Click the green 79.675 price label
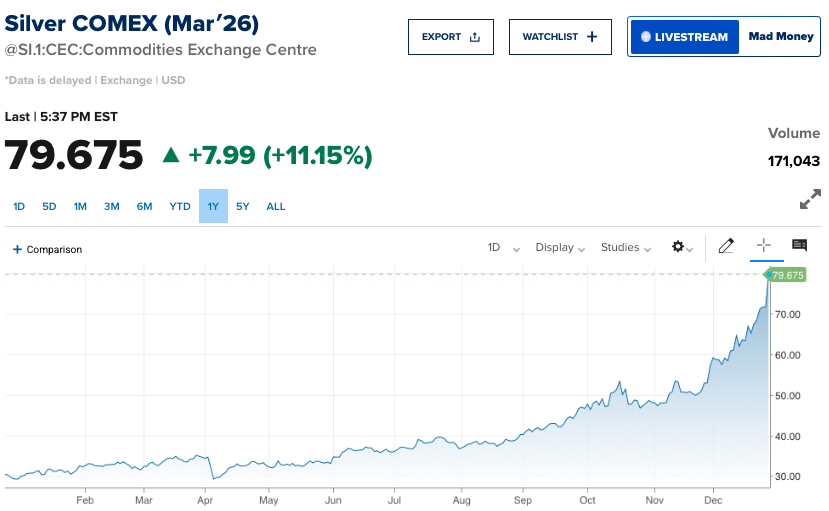Image resolution: width=829 pixels, height=511 pixels. 787,275
